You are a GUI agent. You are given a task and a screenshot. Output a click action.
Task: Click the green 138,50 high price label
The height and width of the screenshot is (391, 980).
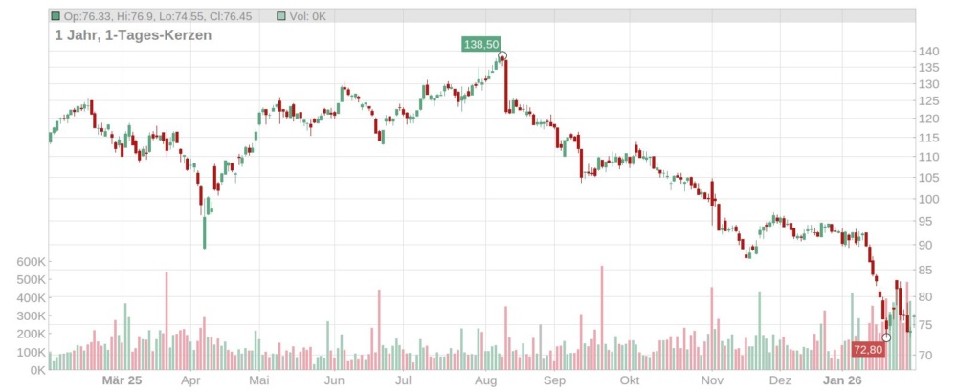coord(480,44)
